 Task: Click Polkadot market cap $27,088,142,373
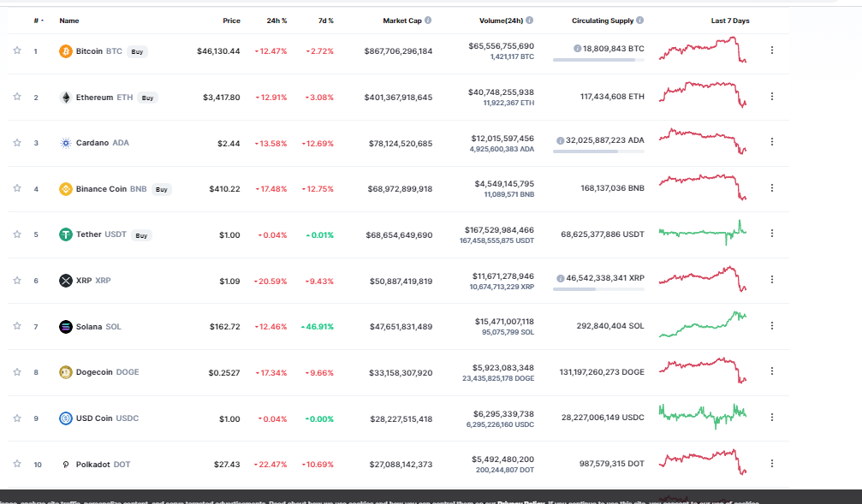(x=401, y=465)
